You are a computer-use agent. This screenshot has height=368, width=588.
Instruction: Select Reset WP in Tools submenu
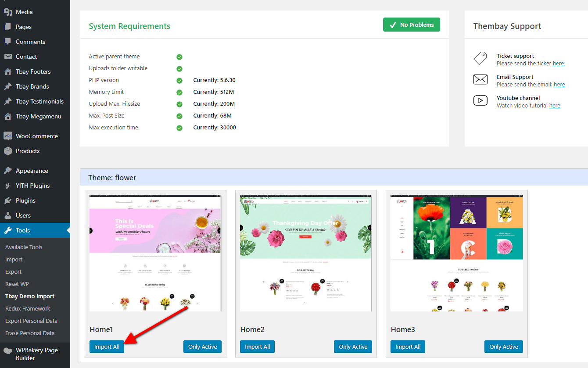[x=17, y=284]
